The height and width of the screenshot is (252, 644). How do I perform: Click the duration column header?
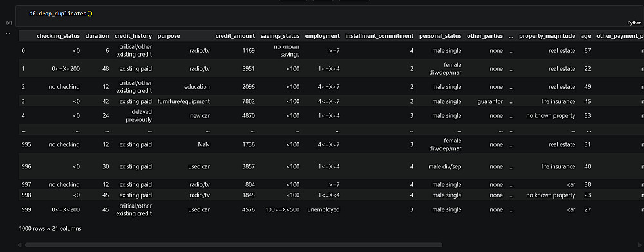(97, 36)
